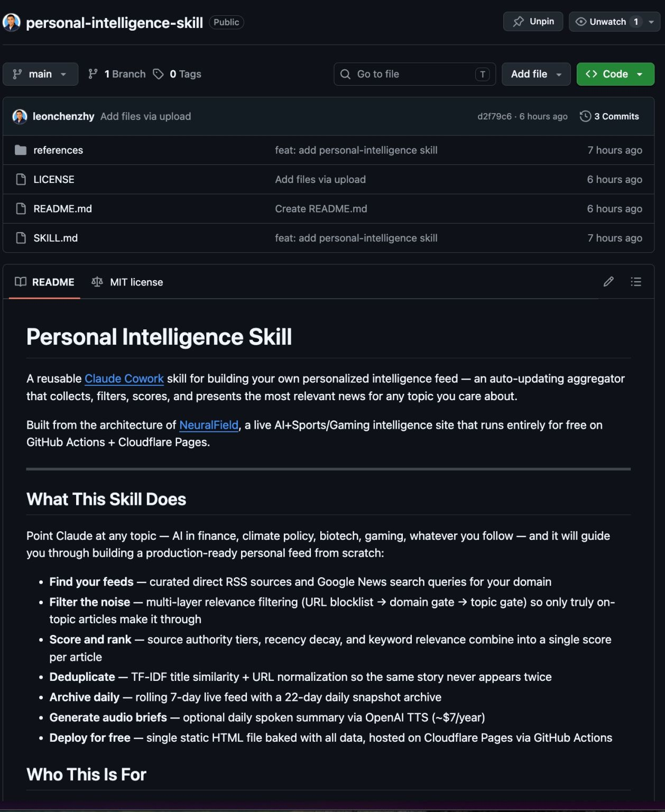This screenshot has width=665, height=812.
Task: Expand the Add file dropdown
Action: point(535,74)
